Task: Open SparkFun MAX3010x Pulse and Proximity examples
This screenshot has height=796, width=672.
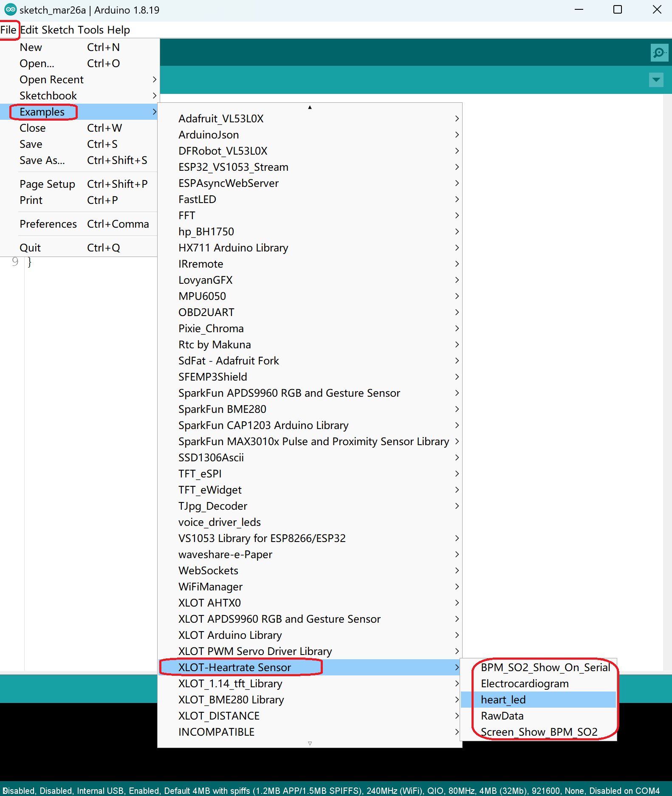Action: (310, 441)
